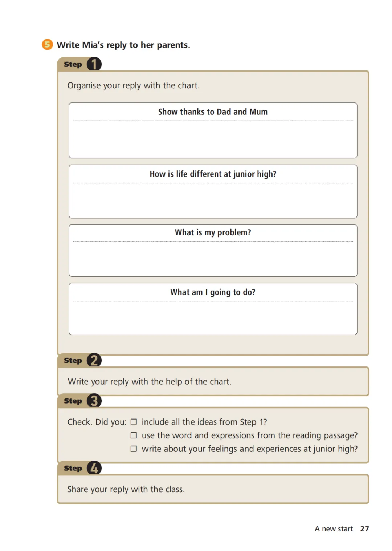Click the 'How is life different' answer area
The width and height of the screenshot is (392, 551).
tap(213, 200)
